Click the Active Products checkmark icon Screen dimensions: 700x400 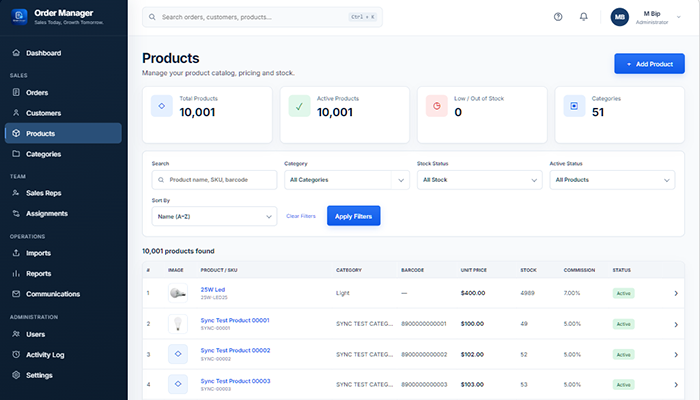tap(299, 106)
